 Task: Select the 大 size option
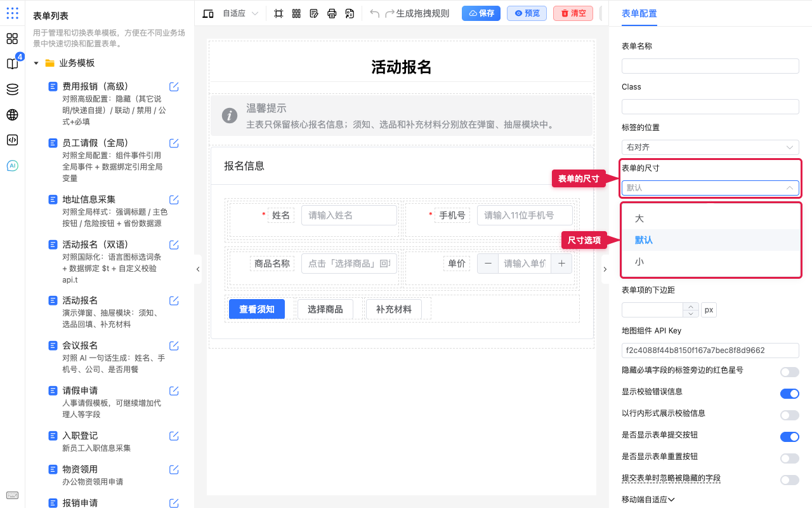[710, 218]
